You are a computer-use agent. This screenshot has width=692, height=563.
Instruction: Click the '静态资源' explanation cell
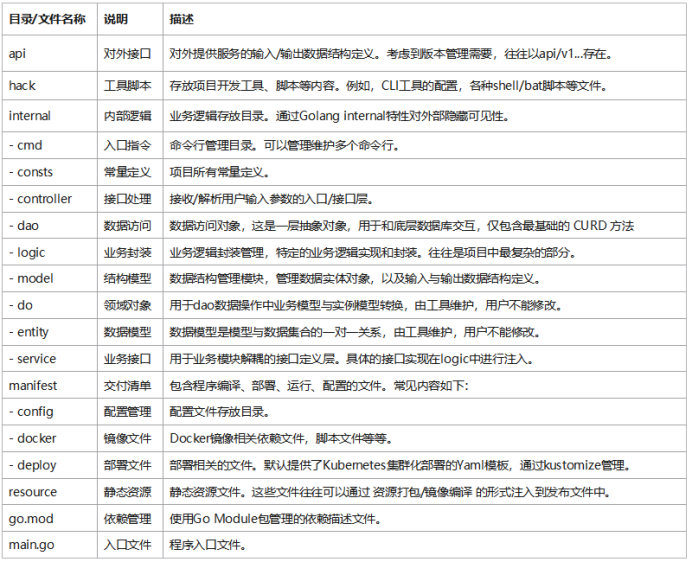128,492
